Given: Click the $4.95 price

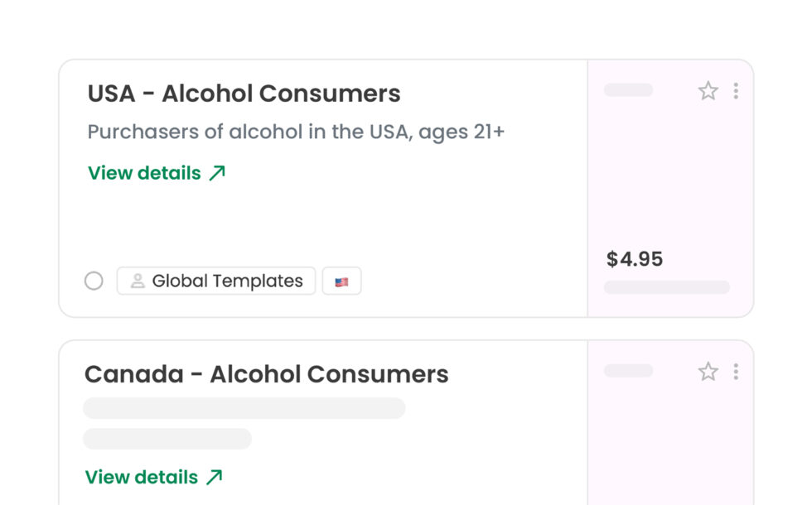Looking at the screenshot, I should (x=635, y=259).
